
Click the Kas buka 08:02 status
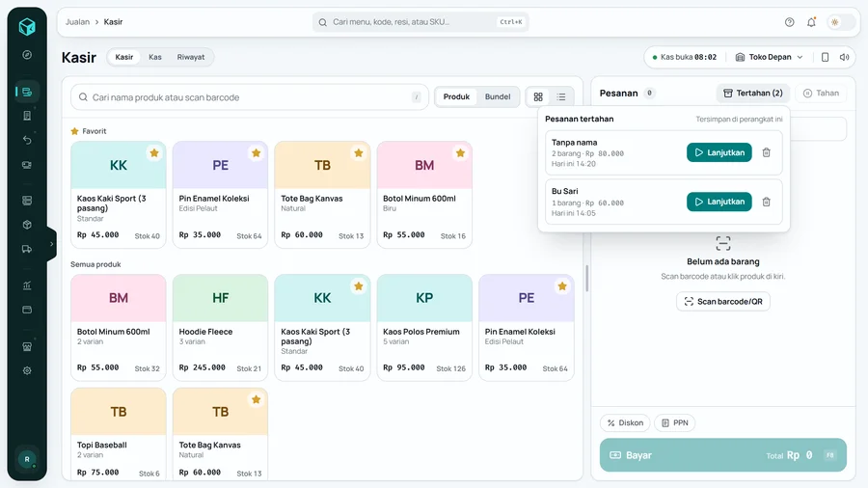684,57
